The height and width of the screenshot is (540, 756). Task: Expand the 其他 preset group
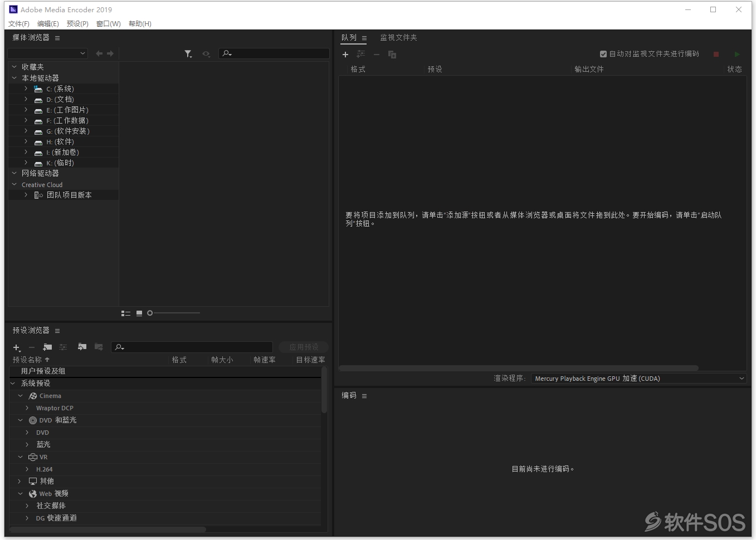(x=19, y=481)
